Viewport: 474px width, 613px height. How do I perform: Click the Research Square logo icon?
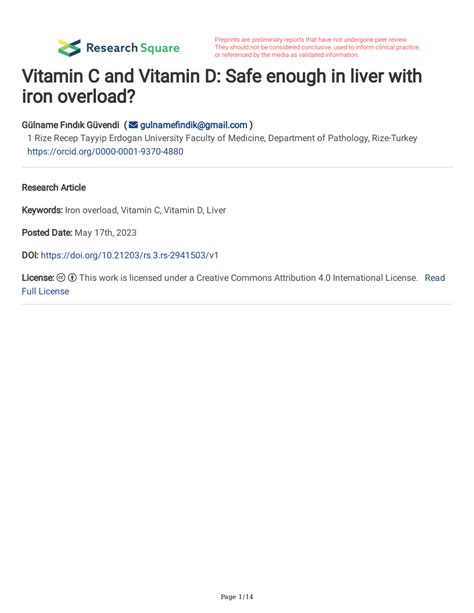[x=69, y=48]
